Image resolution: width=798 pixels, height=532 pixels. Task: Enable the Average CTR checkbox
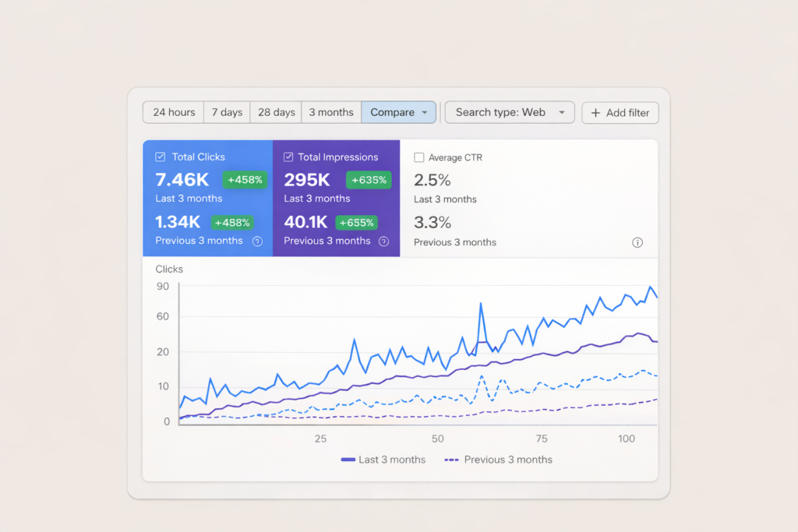419,157
